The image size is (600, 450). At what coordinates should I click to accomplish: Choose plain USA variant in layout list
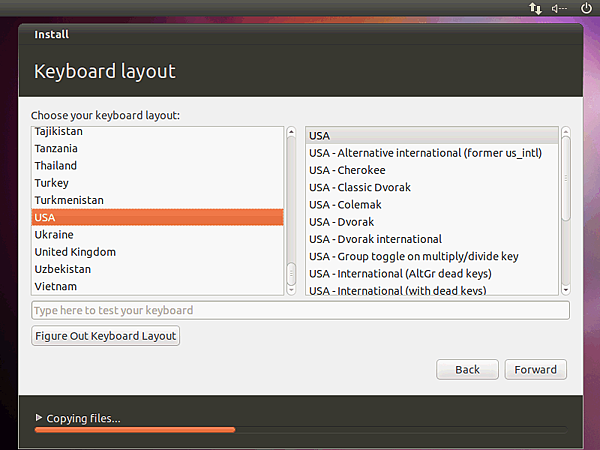coord(432,136)
